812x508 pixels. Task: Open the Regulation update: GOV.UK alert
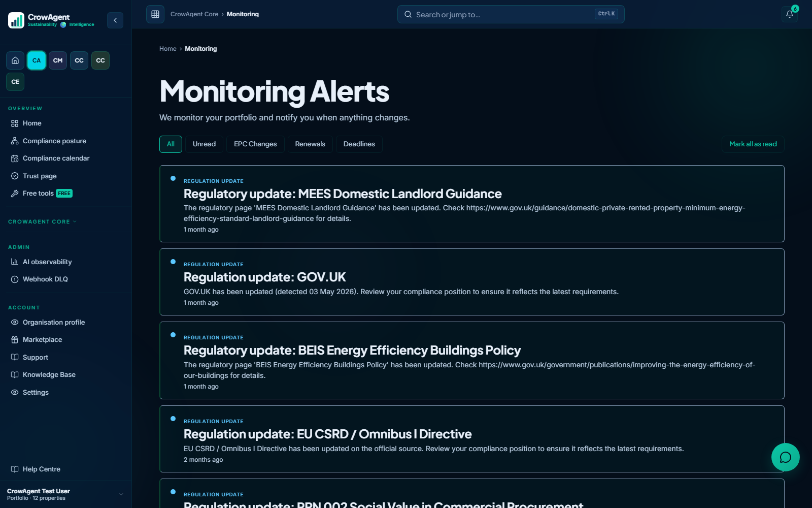(472, 282)
